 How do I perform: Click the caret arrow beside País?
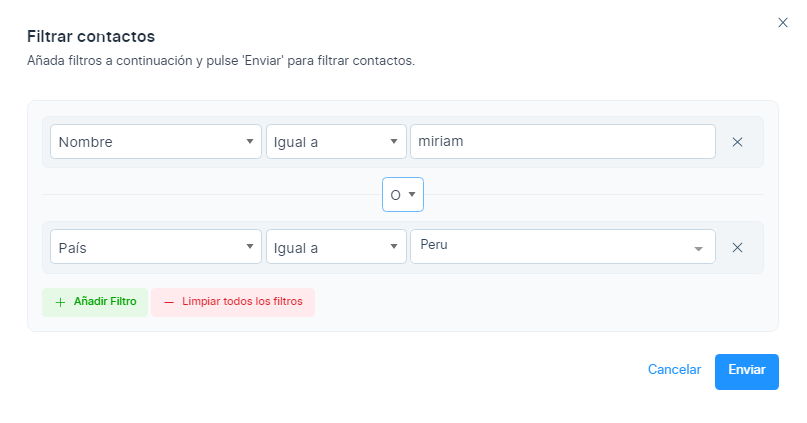tap(250, 247)
